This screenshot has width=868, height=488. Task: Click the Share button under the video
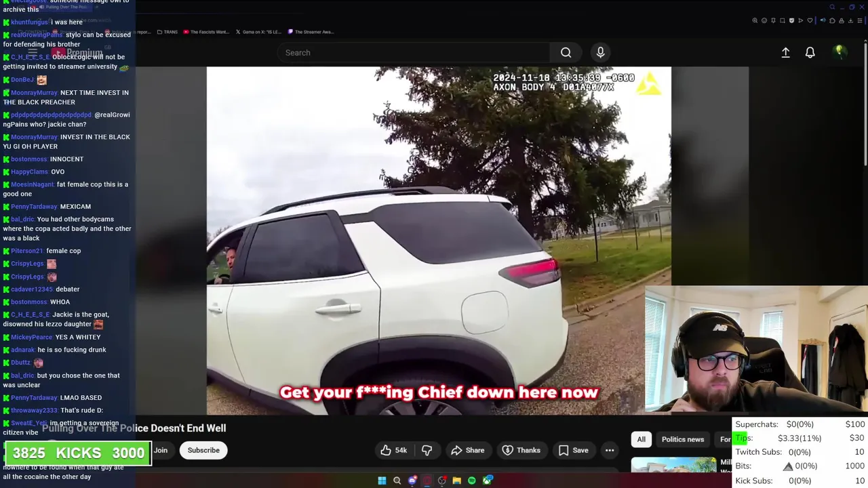coord(468,450)
